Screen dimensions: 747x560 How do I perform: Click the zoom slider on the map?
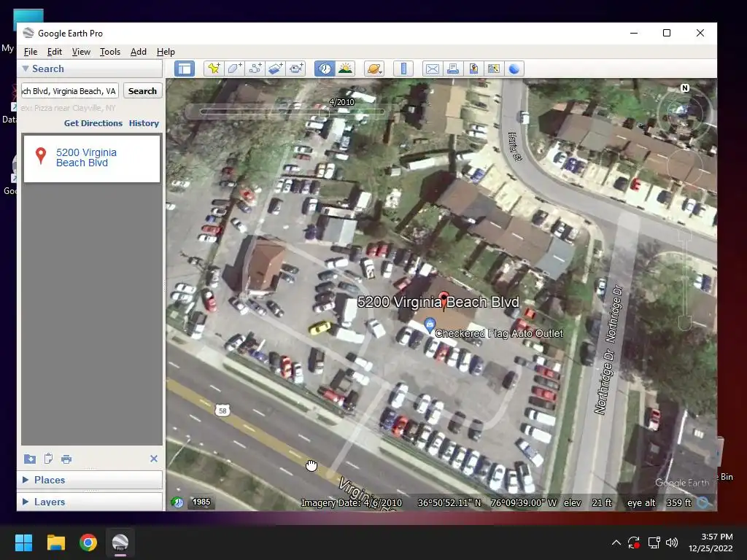tap(685, 279)
